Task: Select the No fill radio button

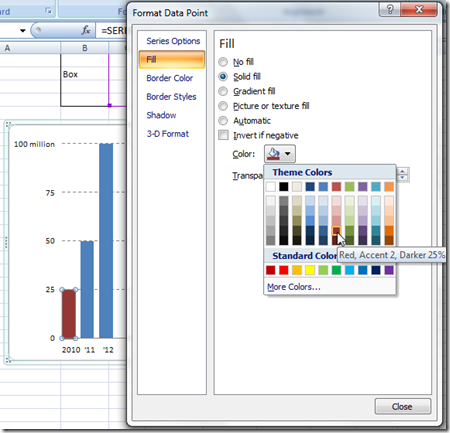Action: coord(223,62)
